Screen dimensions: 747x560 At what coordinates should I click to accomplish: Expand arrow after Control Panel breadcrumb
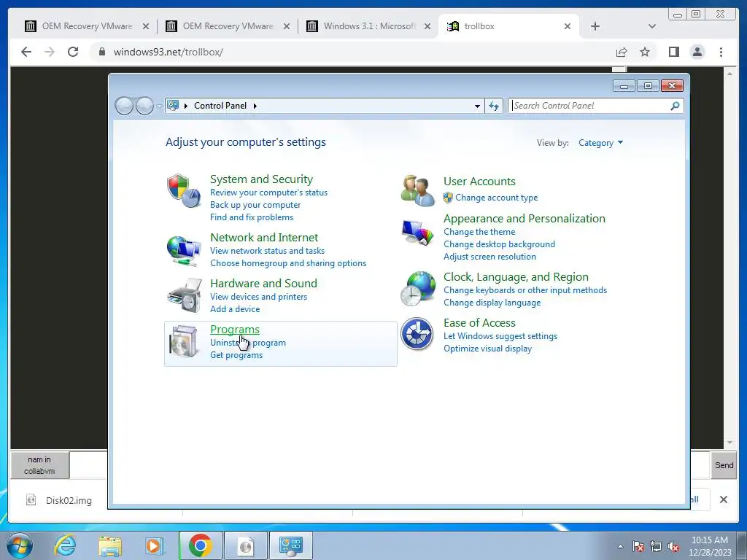255,106
